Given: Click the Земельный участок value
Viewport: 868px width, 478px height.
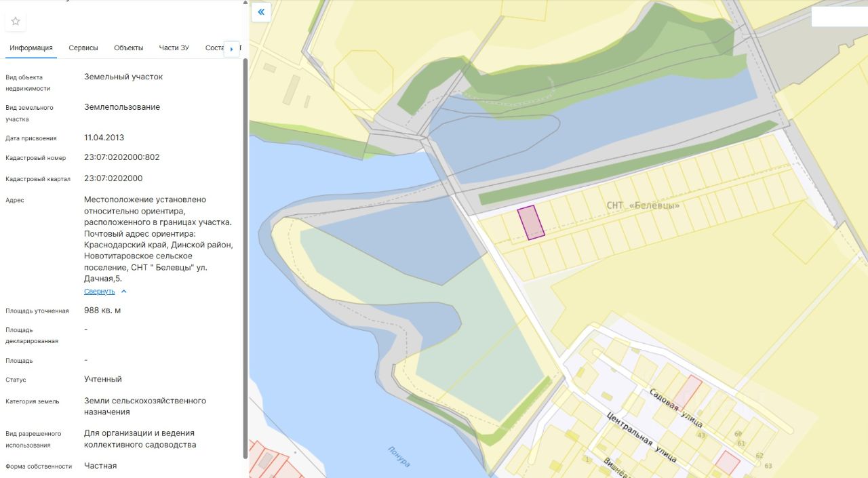Looking at the screenshot, I should coord(123,77).
